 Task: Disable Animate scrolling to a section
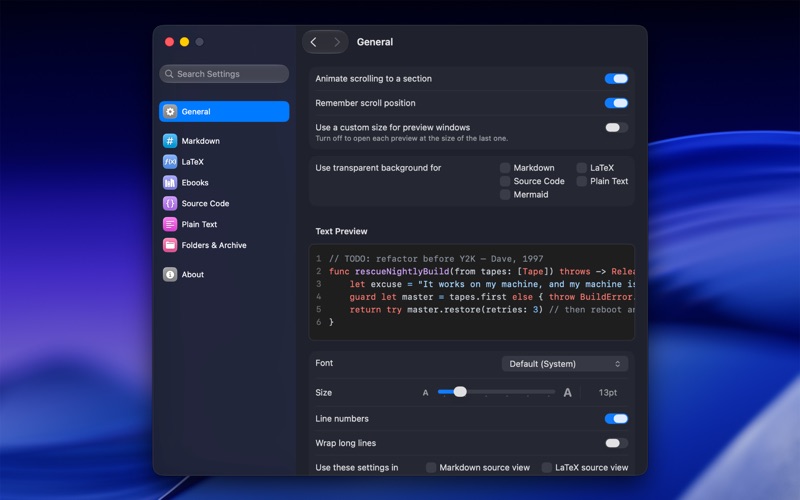pos(616,79)
